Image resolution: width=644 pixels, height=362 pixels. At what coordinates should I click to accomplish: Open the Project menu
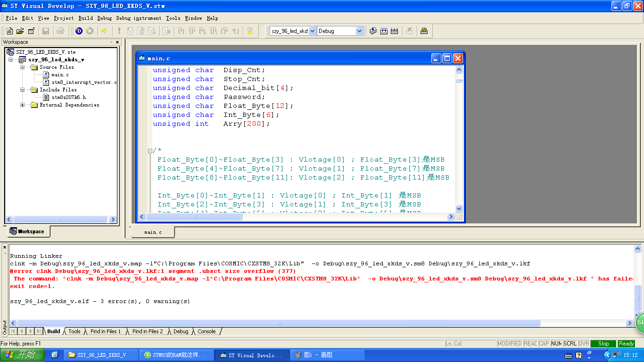[64, 18]
